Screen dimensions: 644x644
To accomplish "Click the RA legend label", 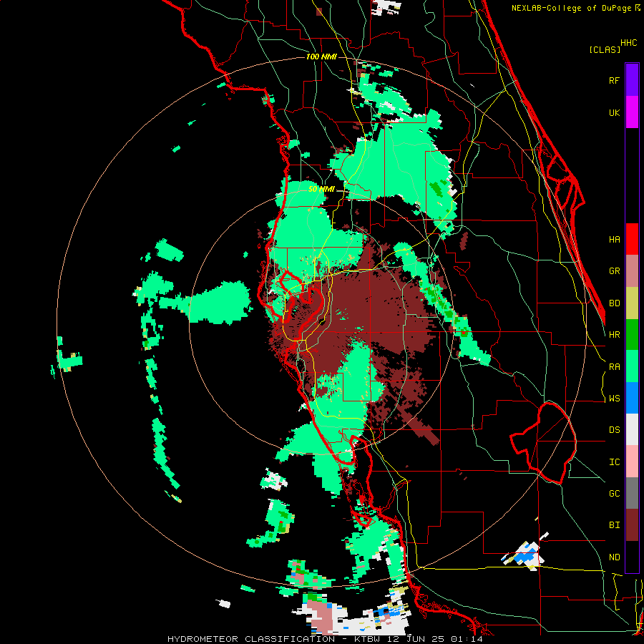I will (615, 367).
